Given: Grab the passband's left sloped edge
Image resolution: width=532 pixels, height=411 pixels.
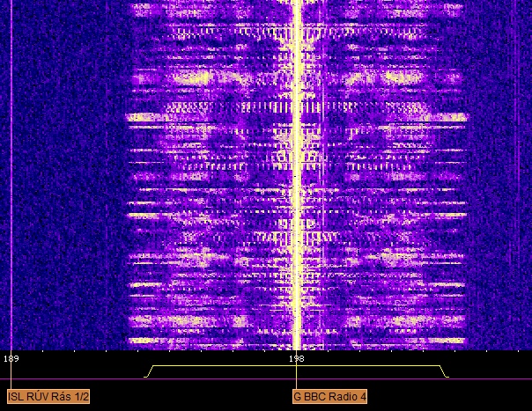Looking at the screenshot, I should (149, 371).
